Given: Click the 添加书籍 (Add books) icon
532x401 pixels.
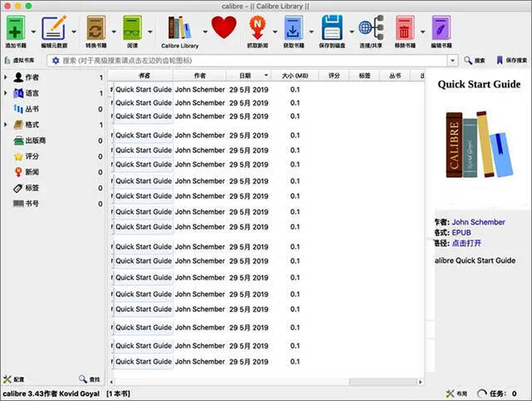Looking at the screenshot, I should point(16,28).
